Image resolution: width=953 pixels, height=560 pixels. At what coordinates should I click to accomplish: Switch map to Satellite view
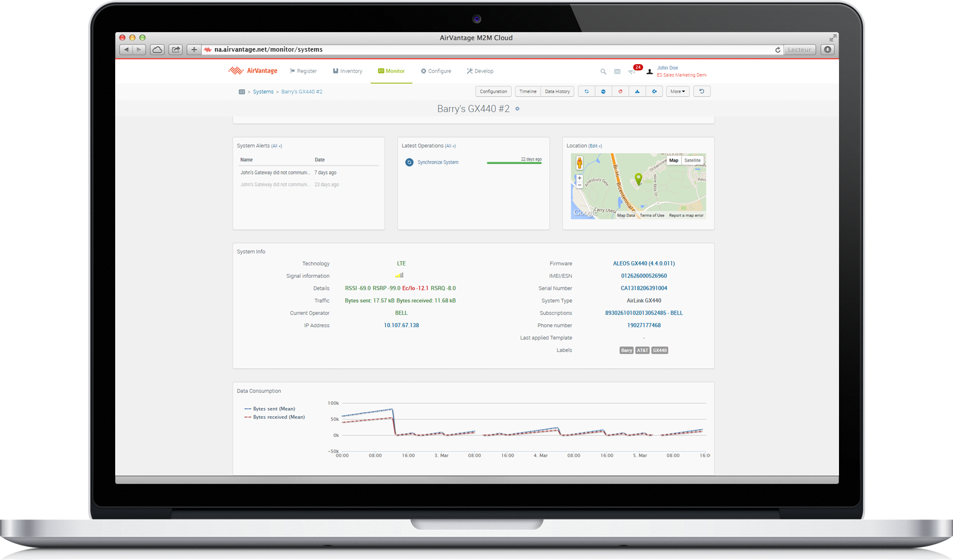point(692,160)
